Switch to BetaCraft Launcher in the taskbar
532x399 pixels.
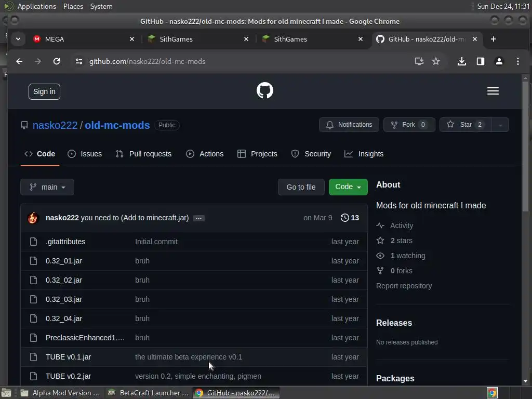[148, 393]
